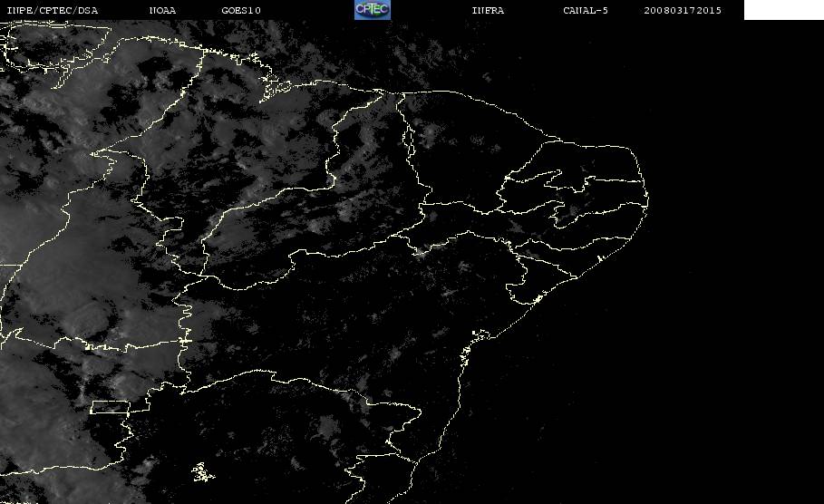Click the blank white box in header
This screenshot has width=824, height=504.
pos(783,10)
